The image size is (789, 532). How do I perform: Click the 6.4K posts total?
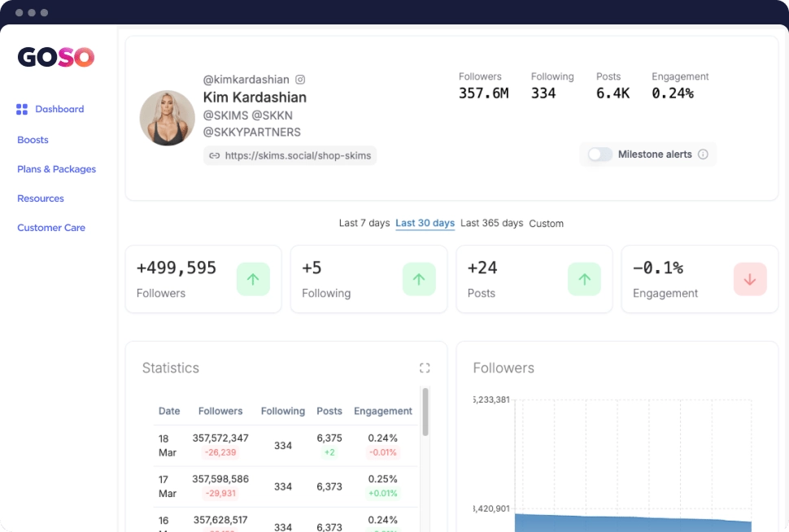[x=612, y=93]
